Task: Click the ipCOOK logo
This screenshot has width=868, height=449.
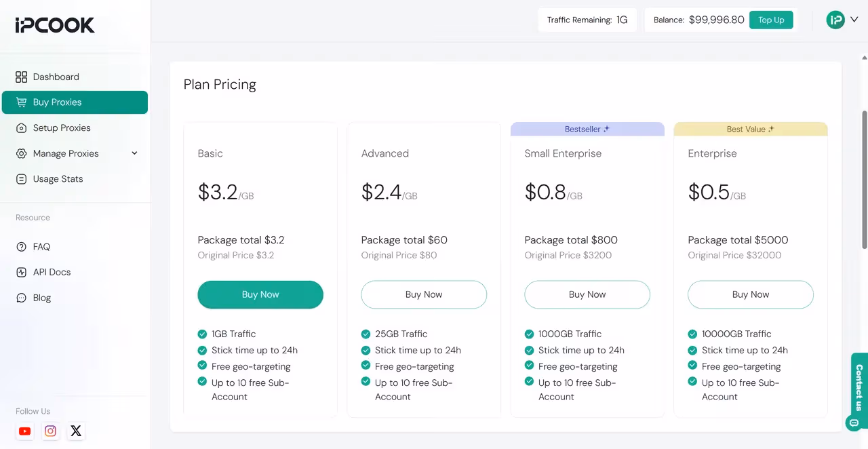Action: [54, 24]
